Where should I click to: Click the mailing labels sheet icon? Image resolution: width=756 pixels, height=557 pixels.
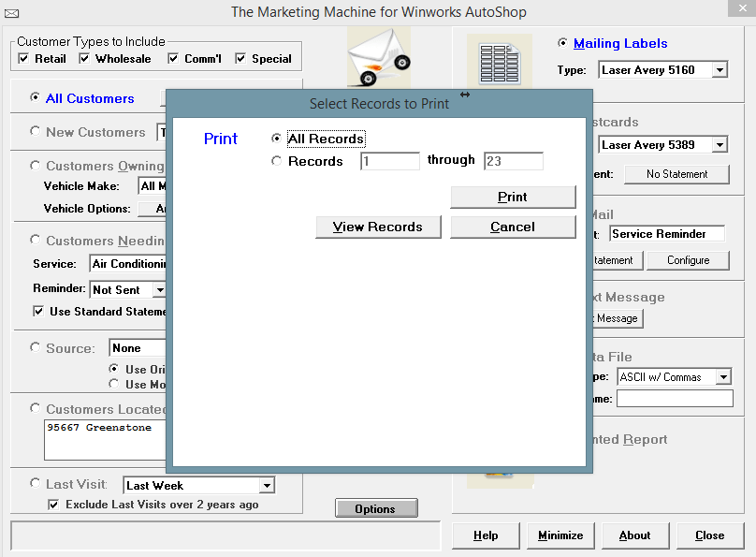pyautogui.click(x=499, y=62)
